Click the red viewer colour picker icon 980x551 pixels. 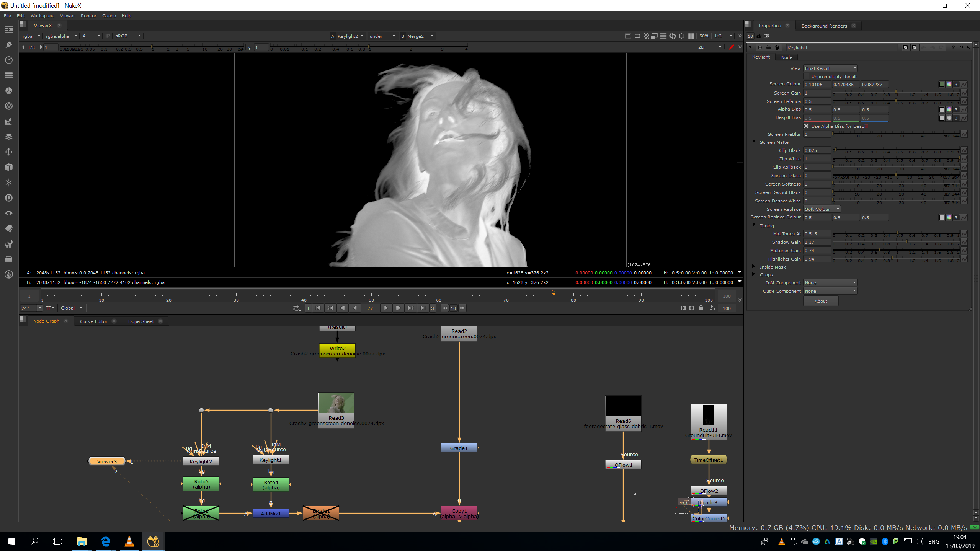[x=731, y=47]
